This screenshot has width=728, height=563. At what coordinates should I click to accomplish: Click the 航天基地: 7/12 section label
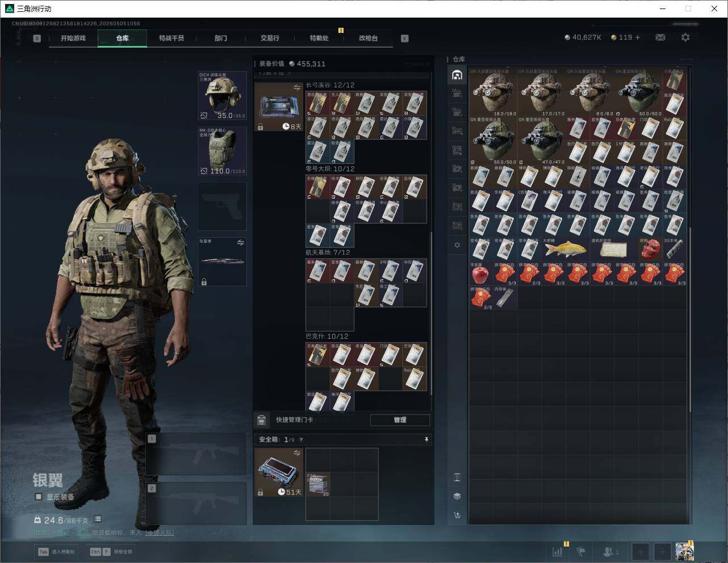click(328, 253)
